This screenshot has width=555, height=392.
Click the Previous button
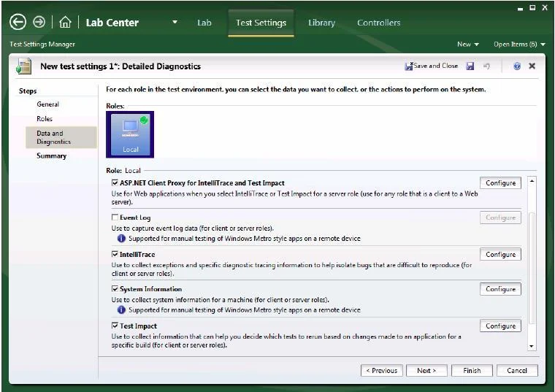[x=381, y=370]
